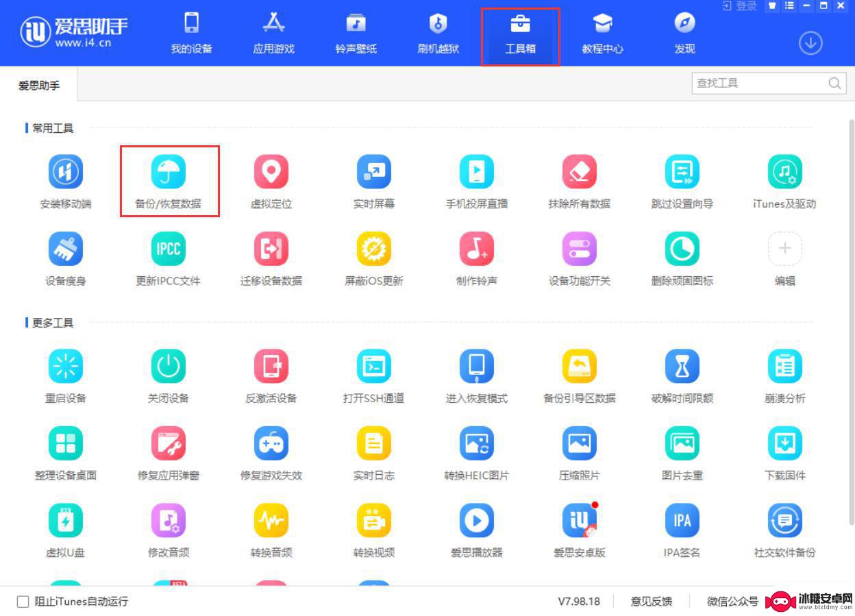
Task: Open 跳过设置向导 tool
Action: (x=682, y=172)
